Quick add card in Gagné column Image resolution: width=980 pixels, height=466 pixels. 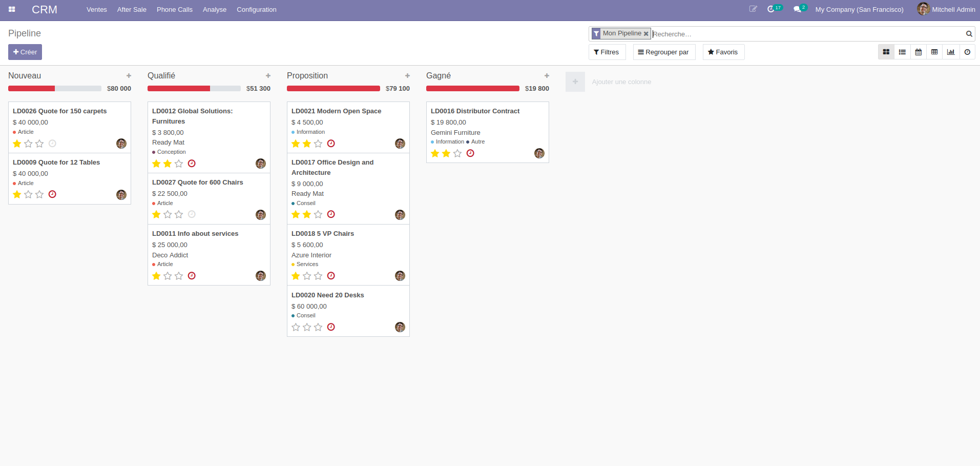(547, 75)
